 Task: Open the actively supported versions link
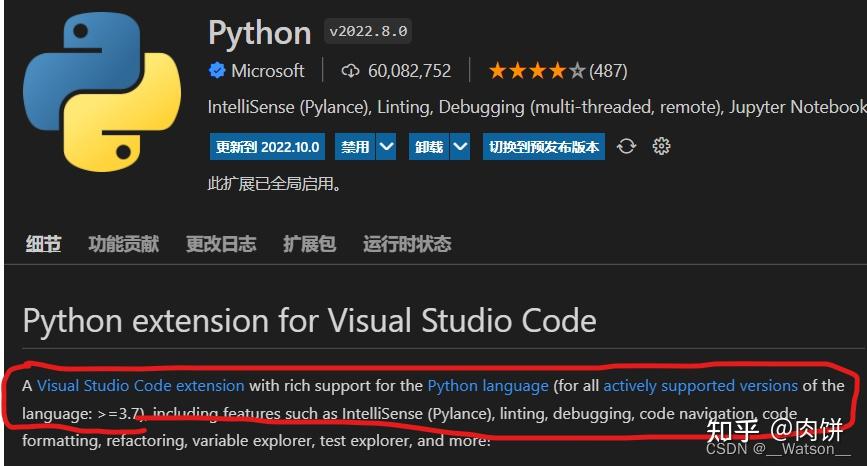click(x=701, y=385)
